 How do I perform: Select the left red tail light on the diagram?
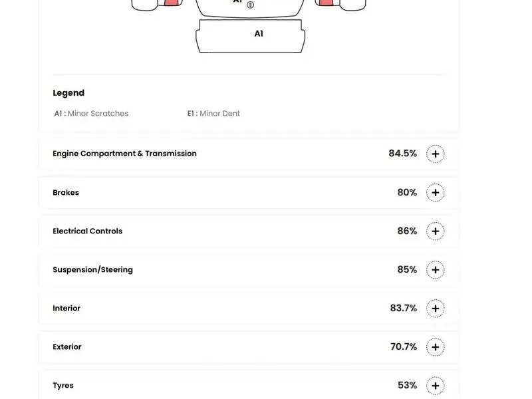[x=172, y=3]
